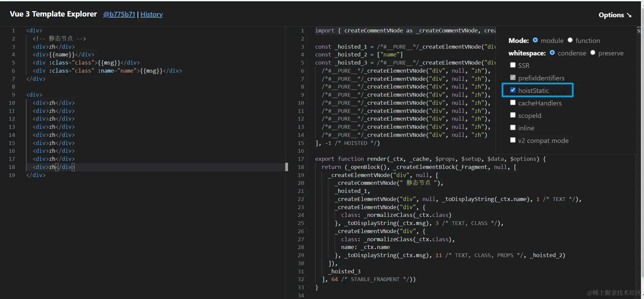Screen dimensions: 644x299
Task: Click the HOISTED comment line 15
Action: click(348, 143)
